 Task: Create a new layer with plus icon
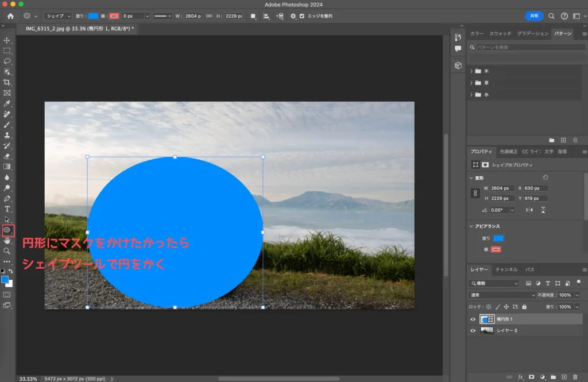[x=564, y=377]
